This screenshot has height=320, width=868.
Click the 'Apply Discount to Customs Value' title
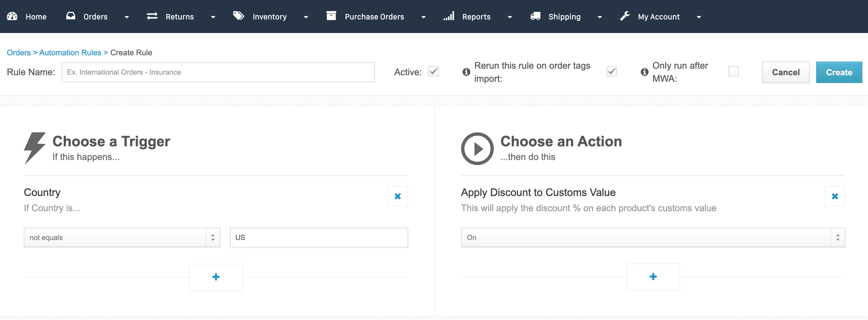[538, 192]
